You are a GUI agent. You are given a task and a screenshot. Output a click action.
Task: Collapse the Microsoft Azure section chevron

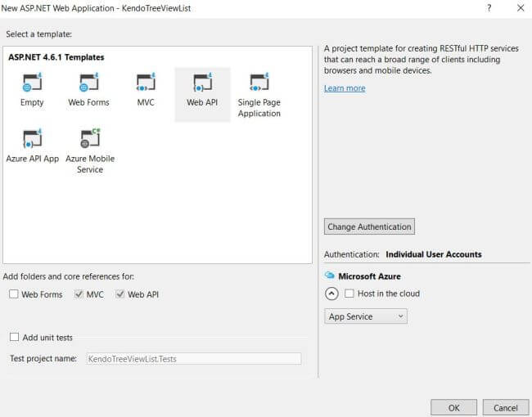331,294
